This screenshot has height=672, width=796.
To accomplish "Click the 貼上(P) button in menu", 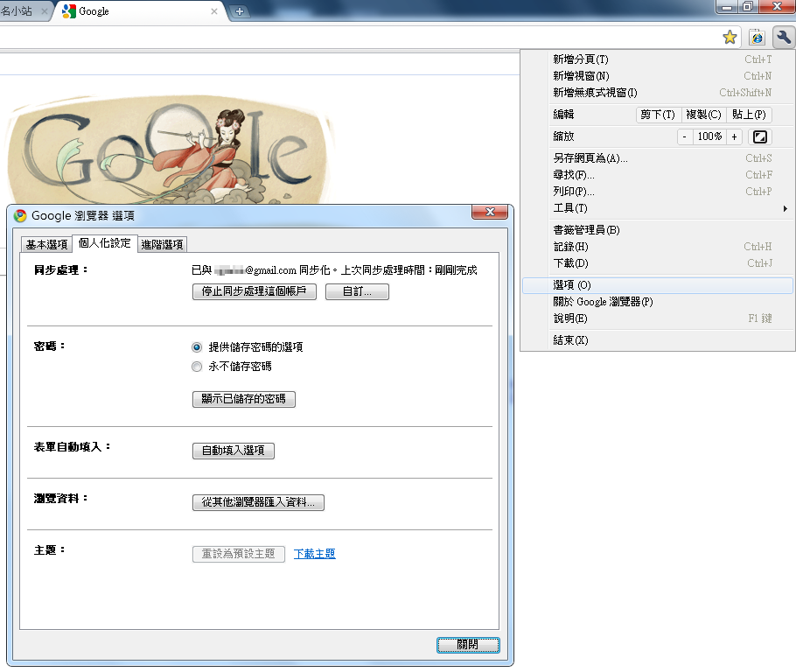I will pyautogui.click(x=749, y=115).
